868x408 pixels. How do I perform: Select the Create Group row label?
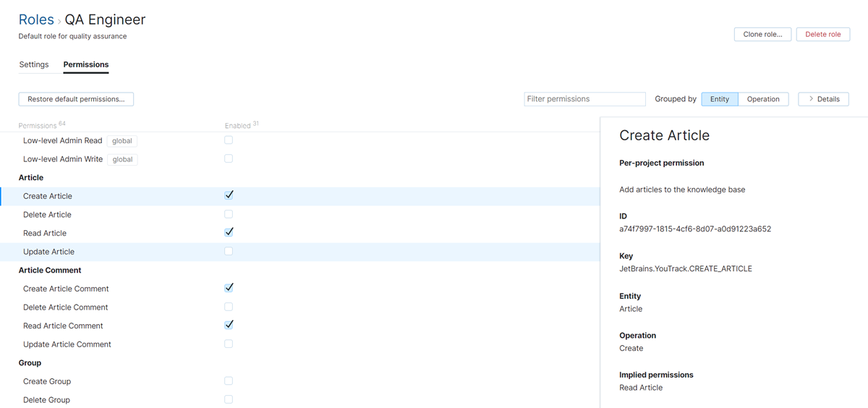(47, 381)
